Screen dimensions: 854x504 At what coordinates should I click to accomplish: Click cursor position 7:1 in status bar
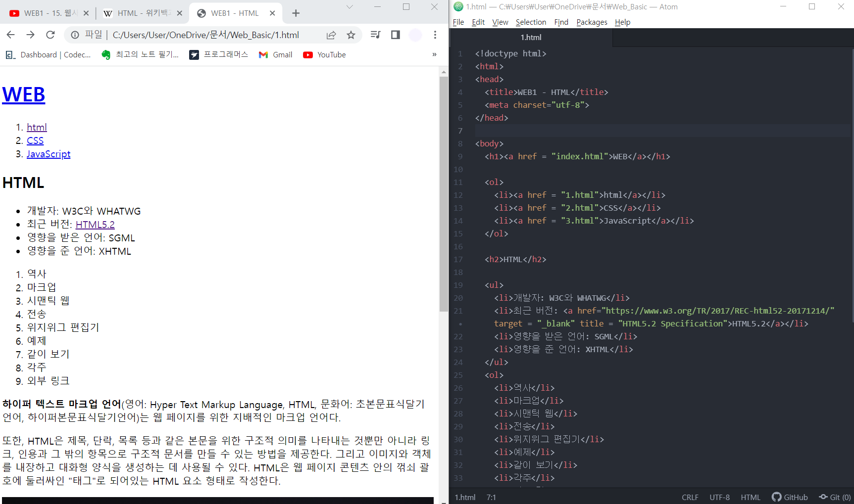point(491,497)
